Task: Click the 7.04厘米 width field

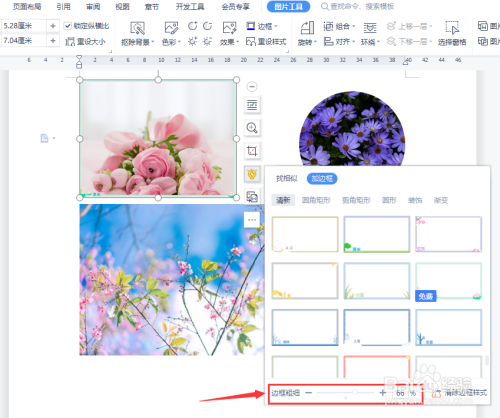Action: point(23,41)
